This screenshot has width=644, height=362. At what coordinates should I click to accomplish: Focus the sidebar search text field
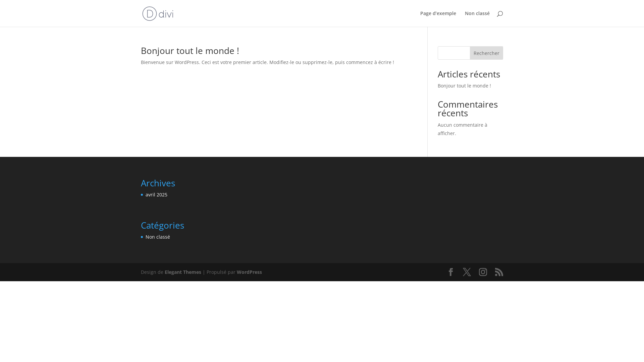454,53
